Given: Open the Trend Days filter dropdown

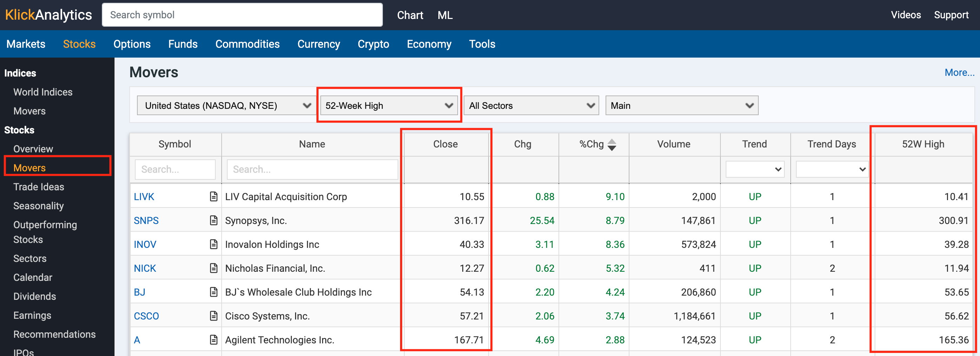Looking at the screenshot, I should click(x=832, y=169).
